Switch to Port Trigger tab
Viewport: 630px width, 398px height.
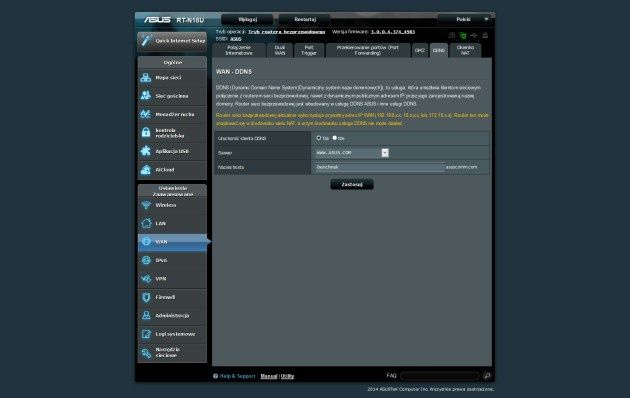(x=309, y=50)
